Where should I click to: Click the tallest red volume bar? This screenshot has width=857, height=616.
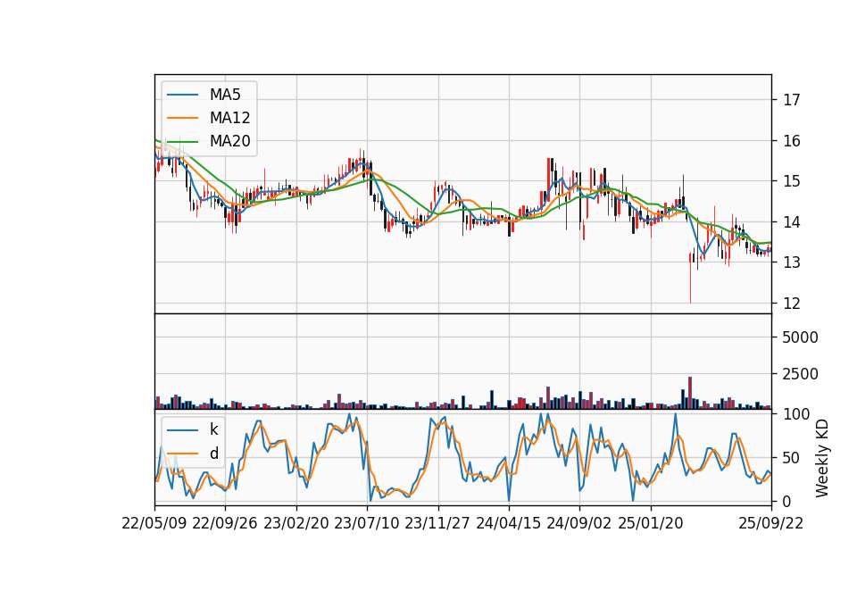690,393
